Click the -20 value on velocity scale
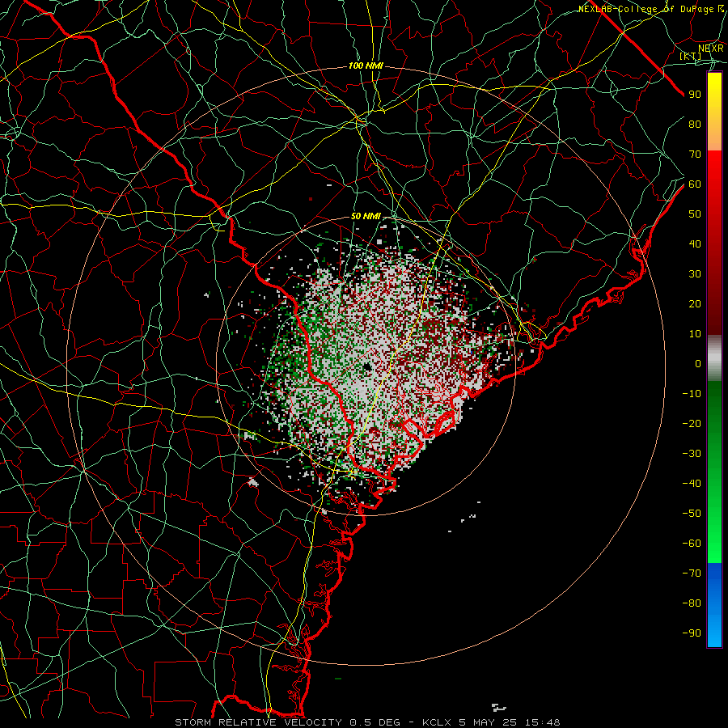Image resolution: width=728 pixels, height=728 pixels. 692,424
